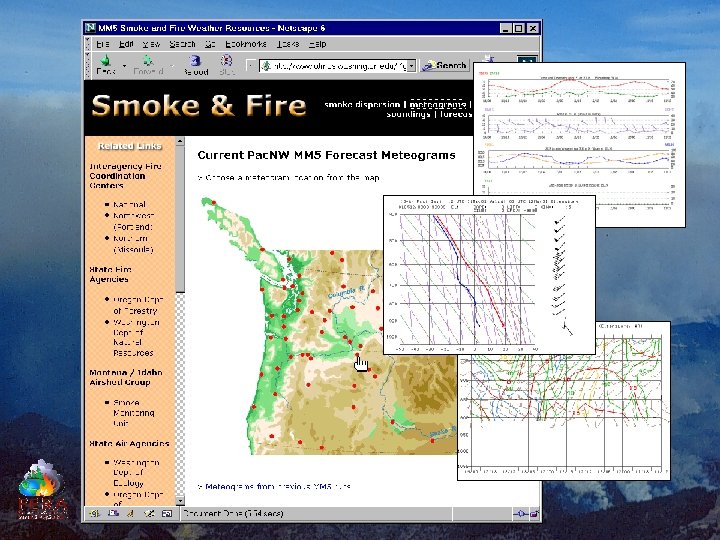720x540 pixels.
Task: Open the smoke dispersion link in the header
Action: (362, 104)
